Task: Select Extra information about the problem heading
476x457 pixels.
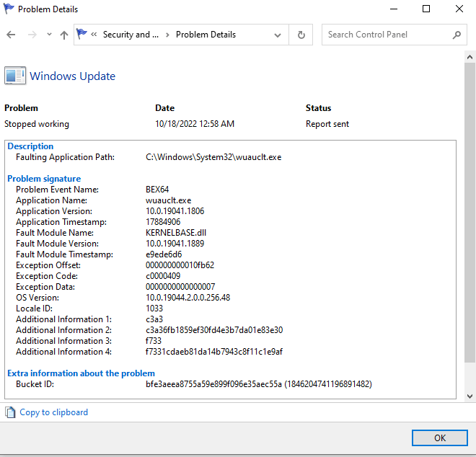Action: pos(81,373)
